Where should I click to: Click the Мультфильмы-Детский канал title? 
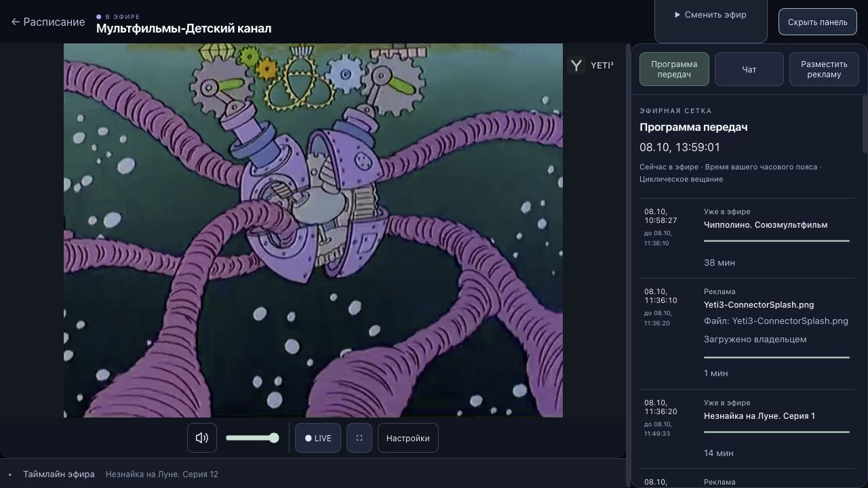coord(184,28)
